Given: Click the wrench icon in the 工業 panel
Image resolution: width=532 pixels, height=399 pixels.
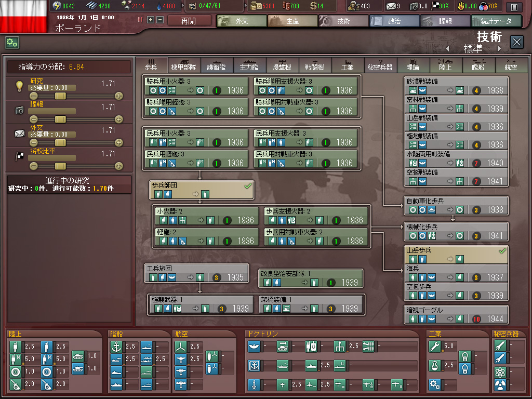Looking at the screenshot, I should pyautogui.click(x=435, y=346).
